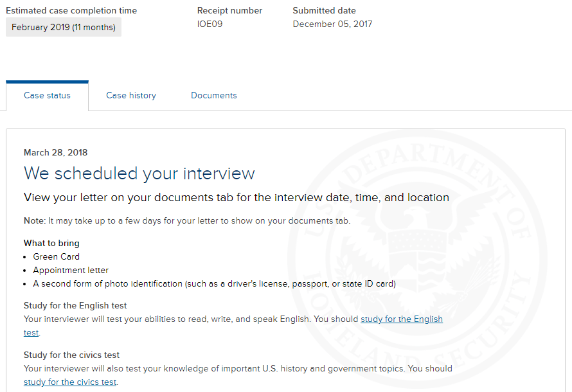
Task: Click the We scheduled your interview heading
Action: click(139, 174)
